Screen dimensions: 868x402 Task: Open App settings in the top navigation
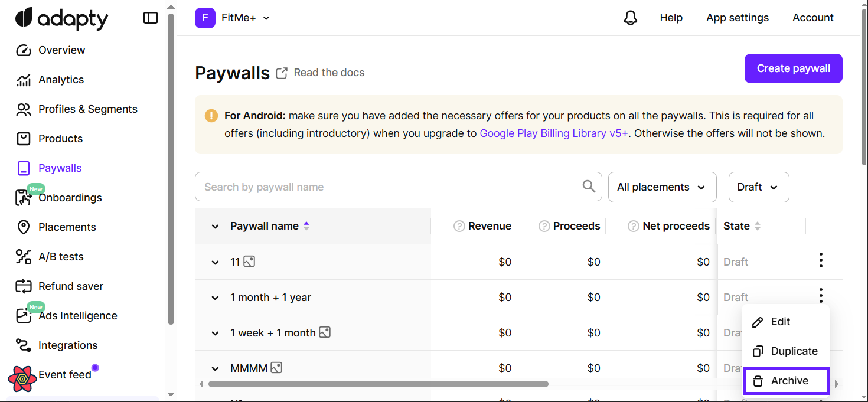pyautogui.click(x=737, y=18)
